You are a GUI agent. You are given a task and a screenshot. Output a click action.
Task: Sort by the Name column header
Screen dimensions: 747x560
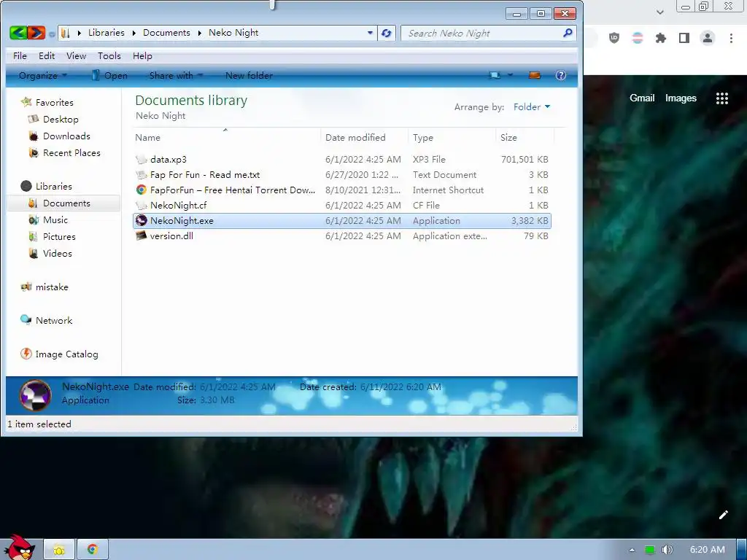227,137
